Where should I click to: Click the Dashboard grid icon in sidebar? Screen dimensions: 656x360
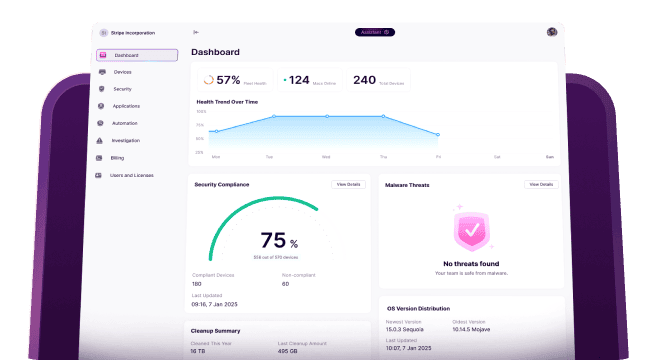[103, 55]
